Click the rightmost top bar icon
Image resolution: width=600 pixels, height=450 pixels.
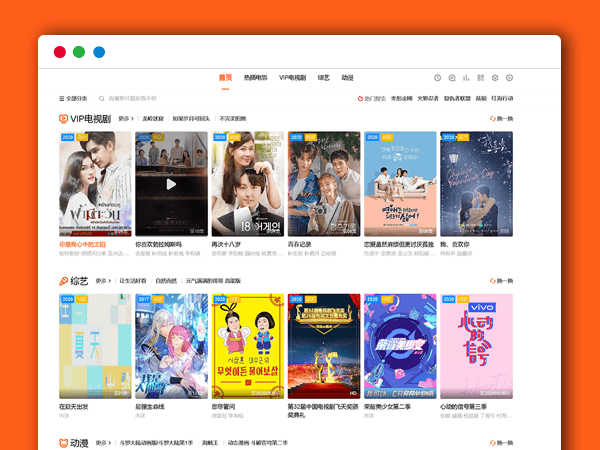click(509, 78)
